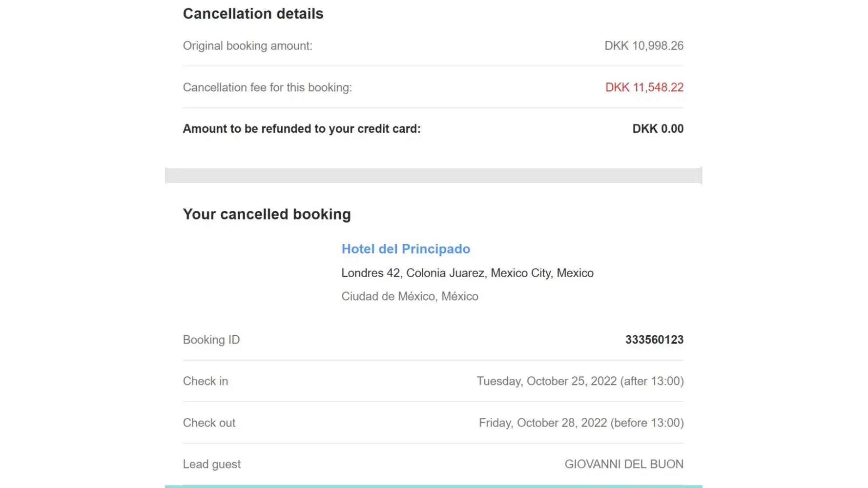868x488 pixels.
Task: Click the Cancellation details heading
Action: coord(253,14)
